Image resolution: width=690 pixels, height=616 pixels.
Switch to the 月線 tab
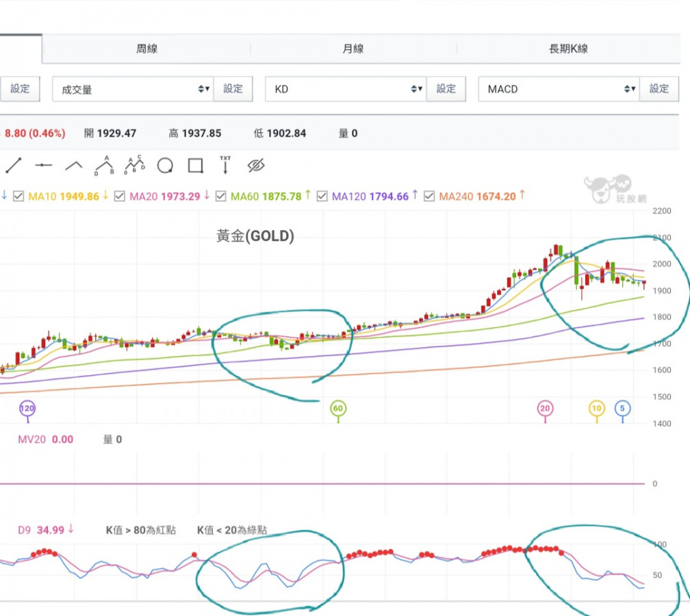(353, 49)
